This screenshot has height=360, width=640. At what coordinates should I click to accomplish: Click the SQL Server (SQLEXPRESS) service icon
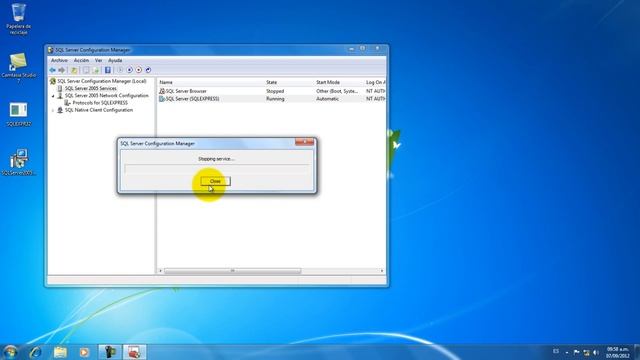tap(162, 99)
